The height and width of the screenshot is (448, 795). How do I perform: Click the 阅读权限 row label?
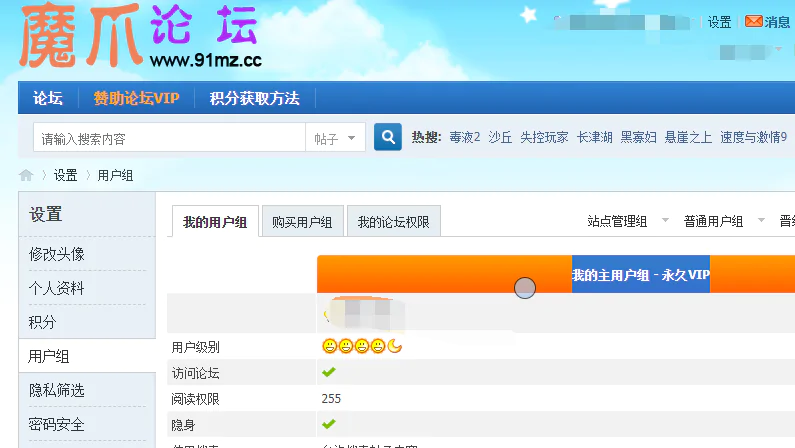click(195, 399)
